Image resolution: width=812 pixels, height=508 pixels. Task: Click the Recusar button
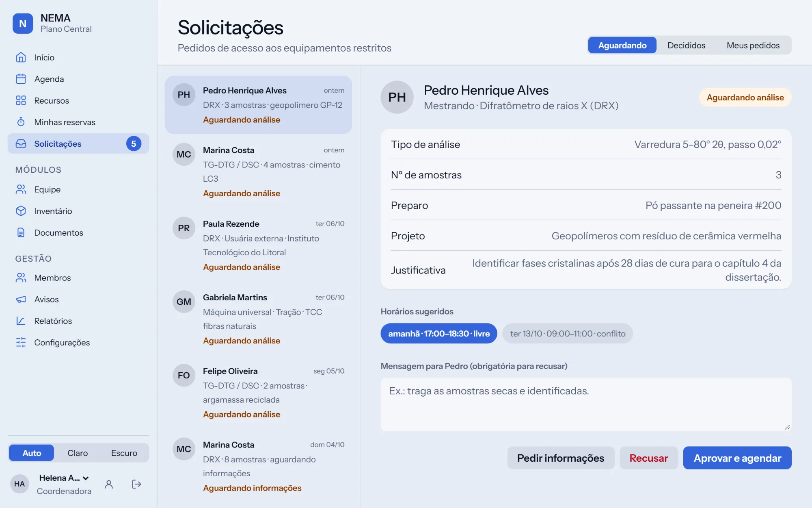pyautogui.click(x=648, y=458)
